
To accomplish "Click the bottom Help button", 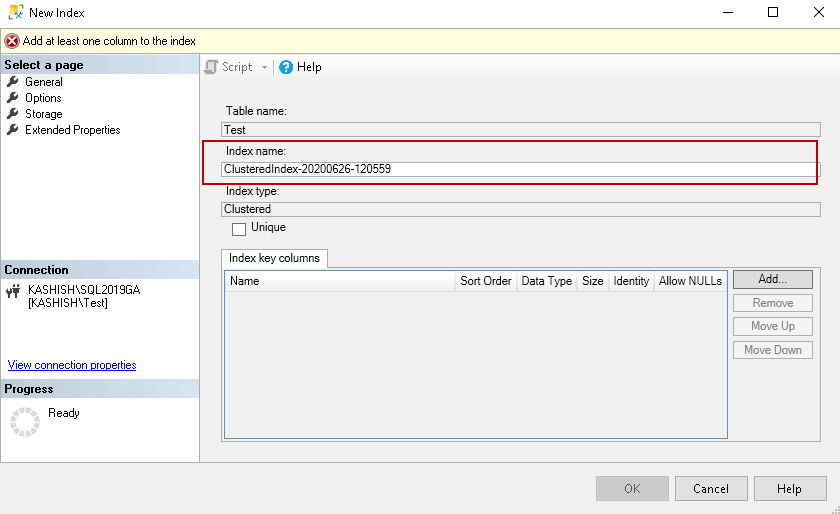I will (x=789, y=489).
